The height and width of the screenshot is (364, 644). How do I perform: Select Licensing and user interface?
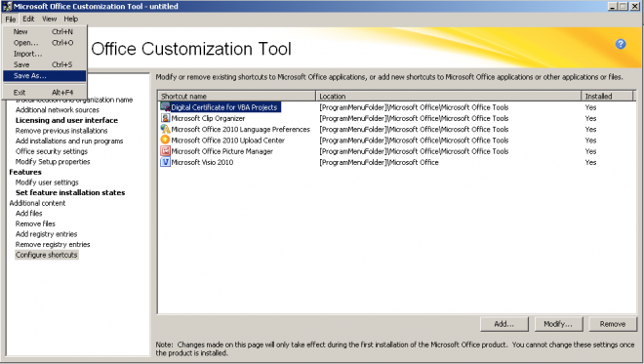66,120
